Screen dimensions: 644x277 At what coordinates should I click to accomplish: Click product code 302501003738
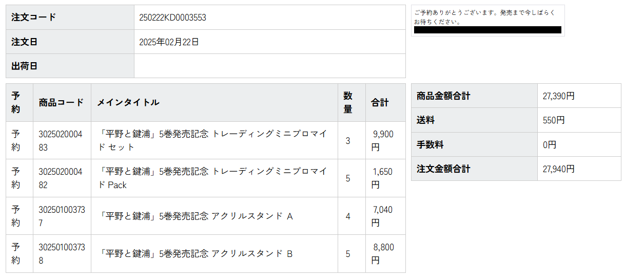click(62, 254)
